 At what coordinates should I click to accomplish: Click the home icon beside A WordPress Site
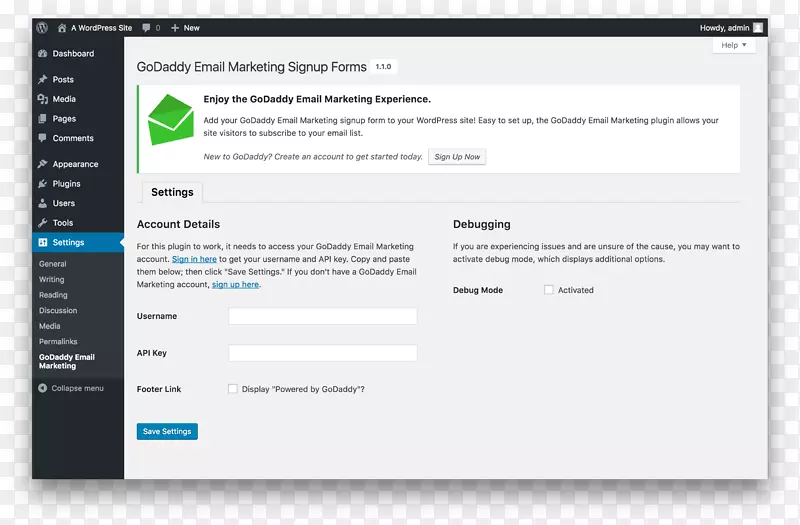62,28
